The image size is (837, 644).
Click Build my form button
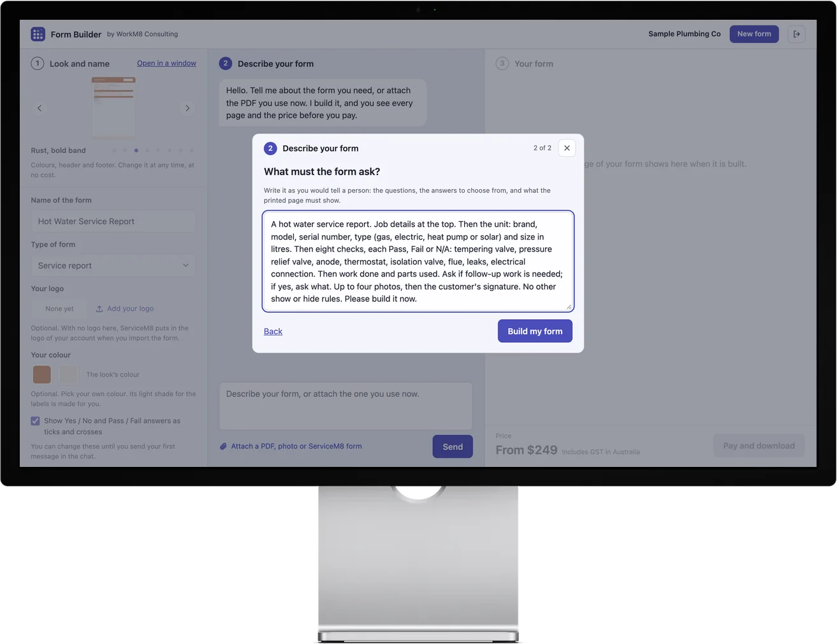pyautogui.click(x=535, y=331)
